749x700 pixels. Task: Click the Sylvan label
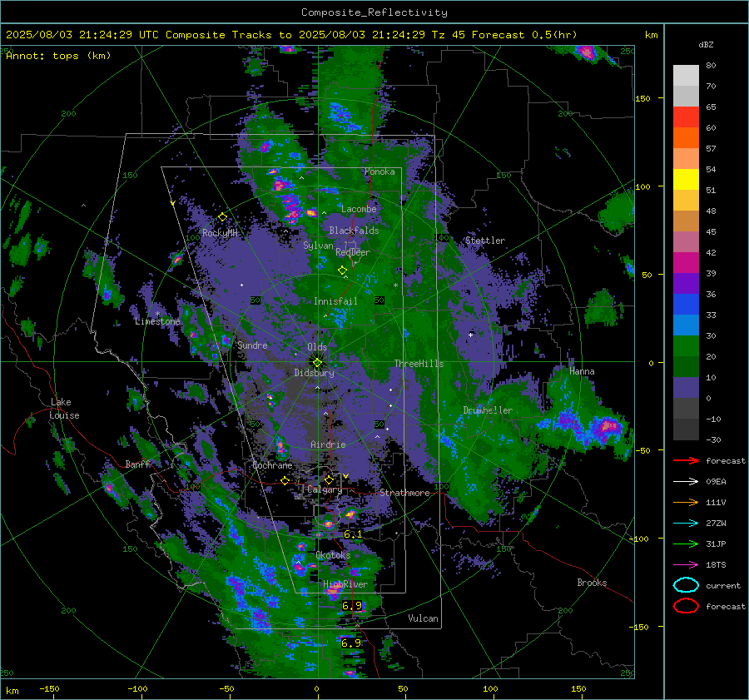pos(318,246)
